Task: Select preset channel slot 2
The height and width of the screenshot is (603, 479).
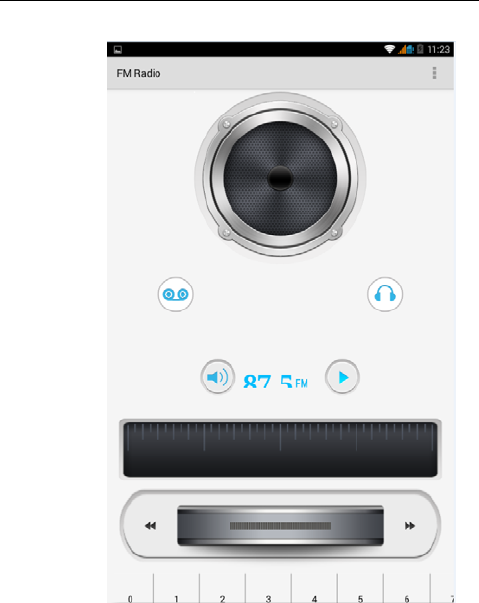Action: [x=222, y=588]
